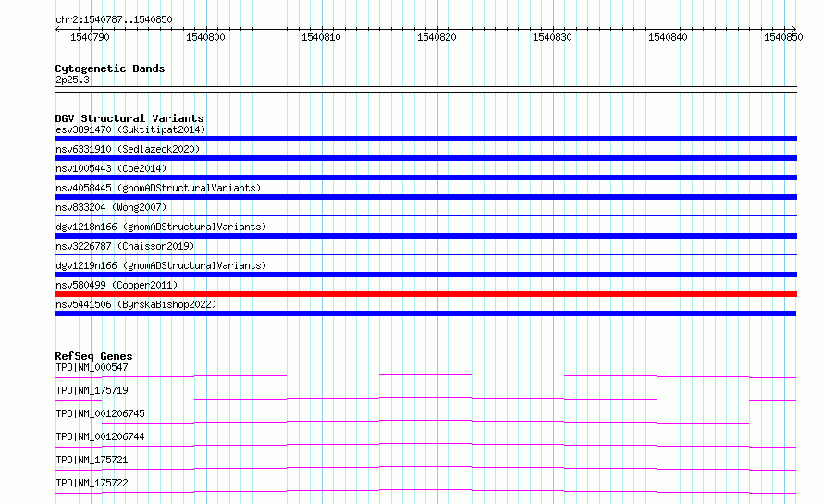
Task: Select the nsv6331910 (Sedlazeck2020) variant label
Action: (x=128, y=149)
